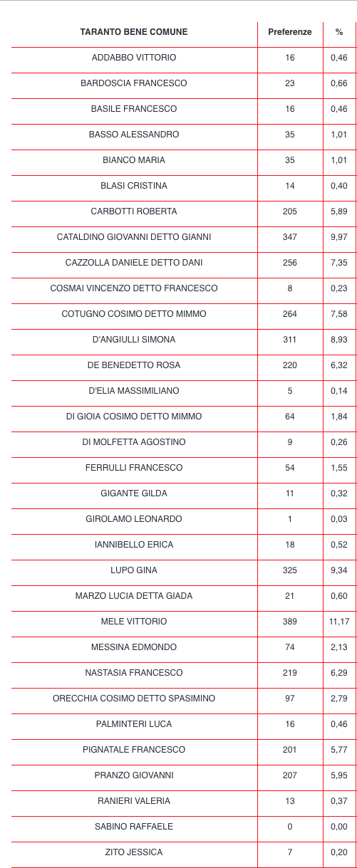This screenshot has width=357, height=868.
Task: Click ORECCHIA COSIMO DETTO SPASIMINO
Action: 134,699
